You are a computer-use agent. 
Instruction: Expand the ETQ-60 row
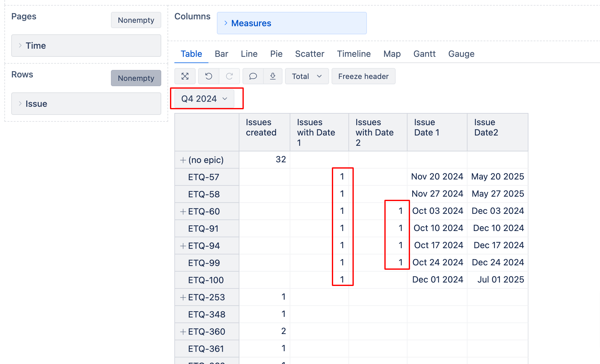pyautogui.click(x=183, y=211)
